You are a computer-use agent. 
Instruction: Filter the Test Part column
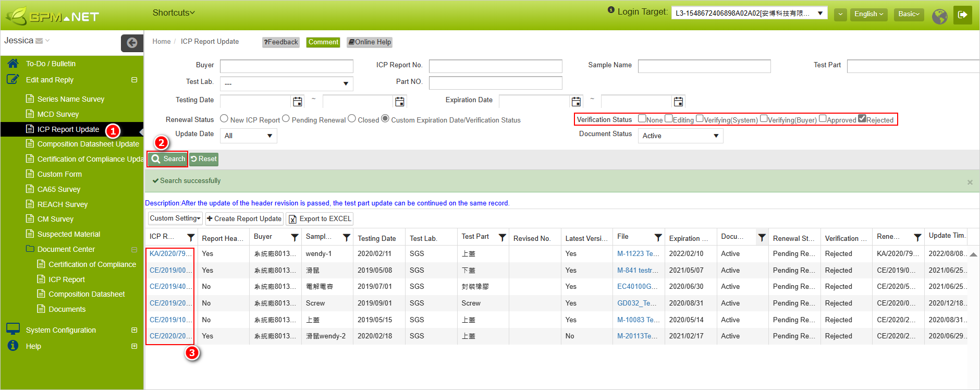point(502,237)
